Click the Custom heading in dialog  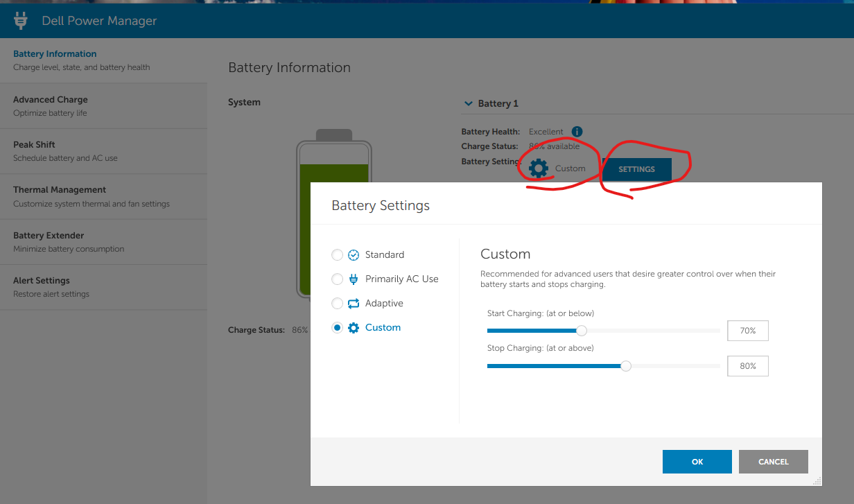point(505,254)
